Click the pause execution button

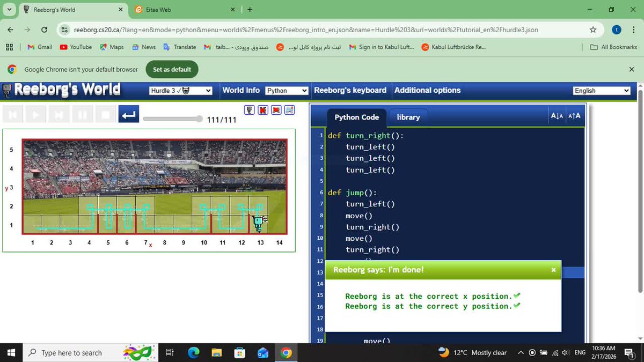tap(83, 114)
